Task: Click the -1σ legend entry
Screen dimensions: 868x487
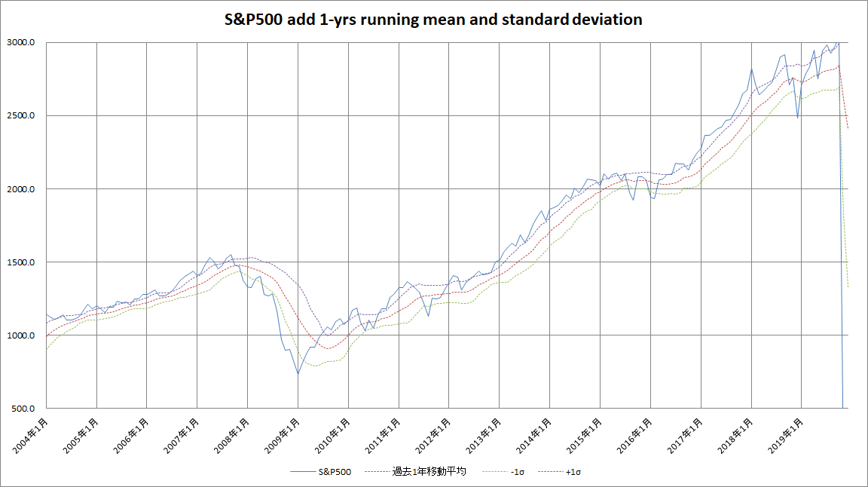Action: click(x=503, y=472)
